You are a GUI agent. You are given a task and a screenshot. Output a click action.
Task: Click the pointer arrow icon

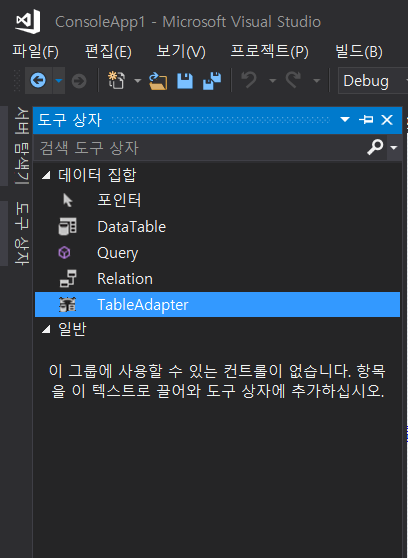[x=67, y=200]
